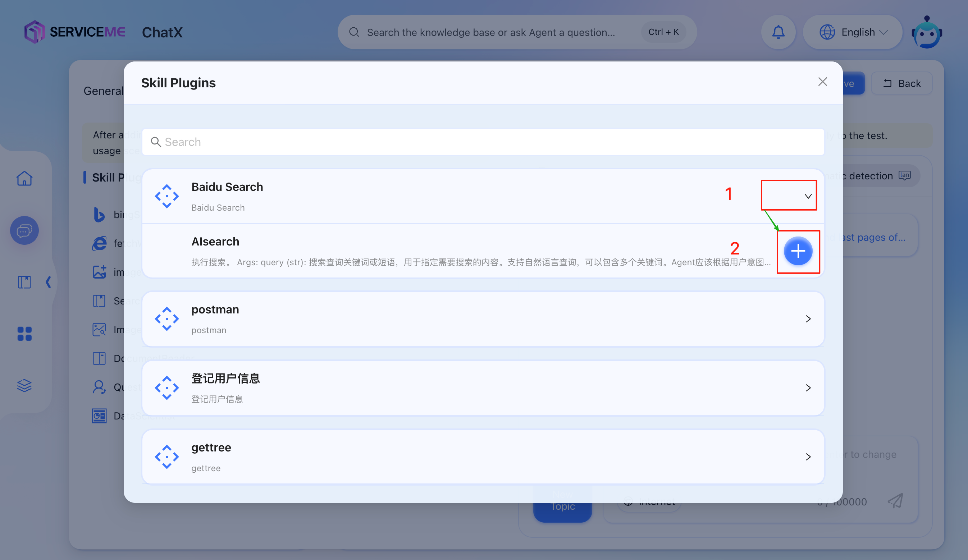Open the layers stack sidebar icon

[x=24, y=385]
